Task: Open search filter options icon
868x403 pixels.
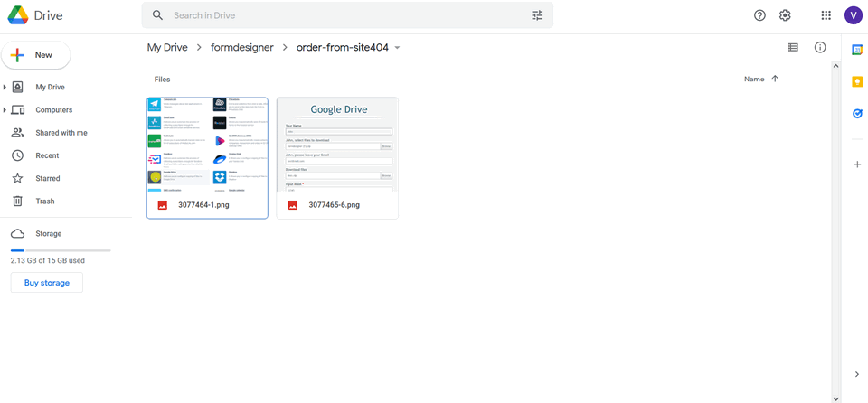Action: click(x=537, y=15)
